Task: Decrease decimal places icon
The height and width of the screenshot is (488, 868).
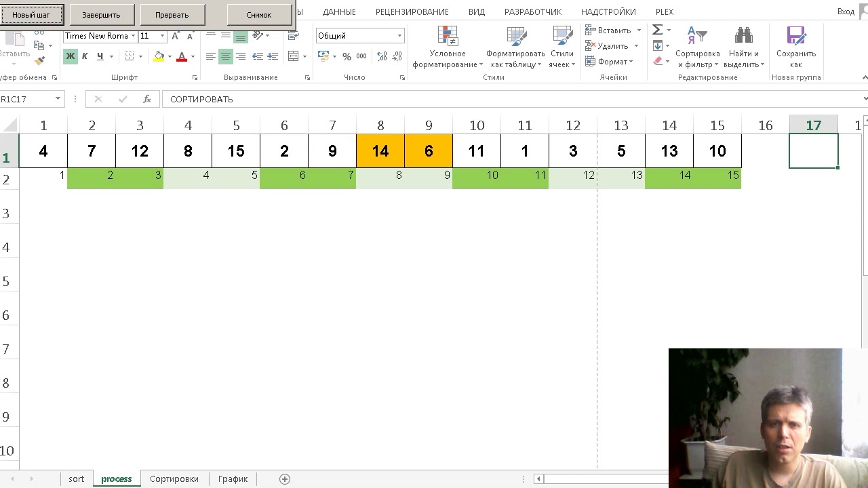Action: [398, 56]
